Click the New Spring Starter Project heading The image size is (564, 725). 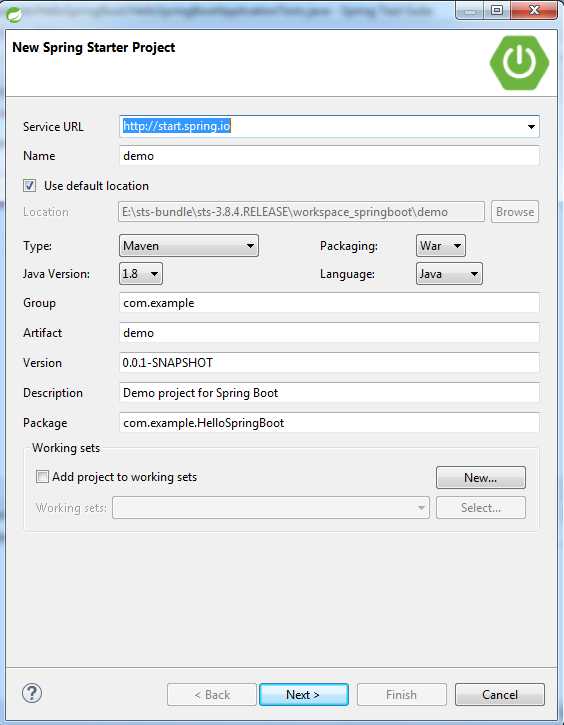point(93,48)
